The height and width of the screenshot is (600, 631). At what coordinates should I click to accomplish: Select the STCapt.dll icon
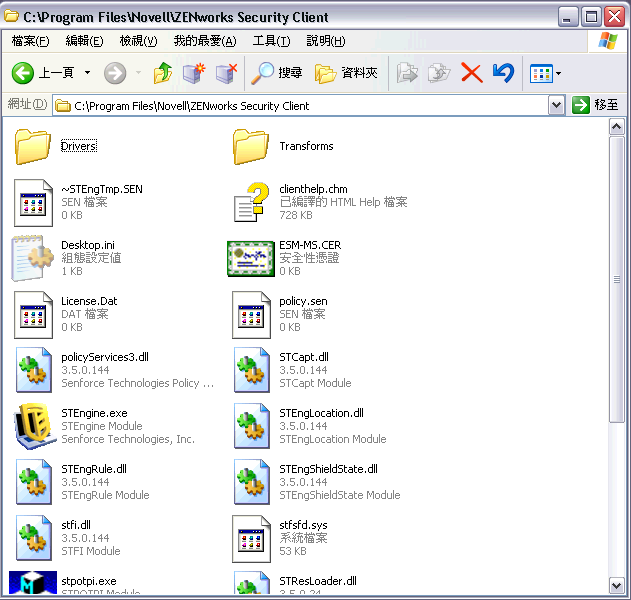(x=252, y=370)
